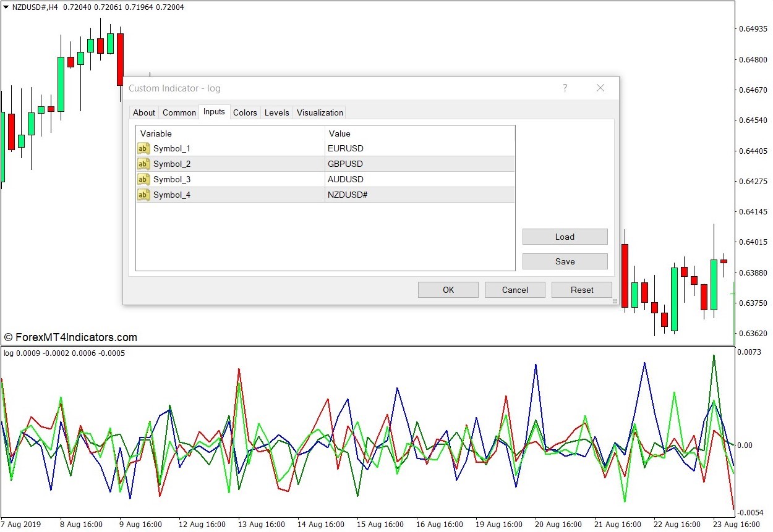Click the 0.0073 scale label
The width and height of the screenshot is (773, 532).
pyautogui.click(x=750, y=352)
